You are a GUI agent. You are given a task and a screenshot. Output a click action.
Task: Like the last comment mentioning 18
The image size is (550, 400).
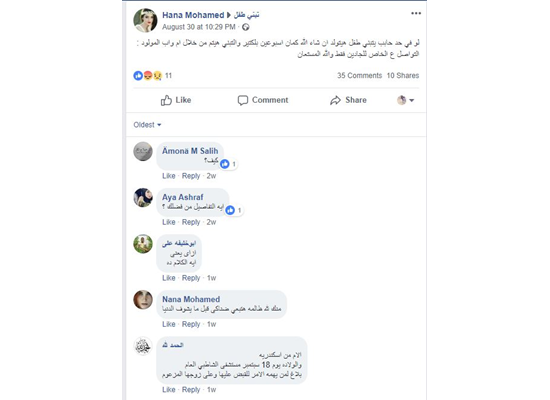pyautogui.click(x=169, y=389)
